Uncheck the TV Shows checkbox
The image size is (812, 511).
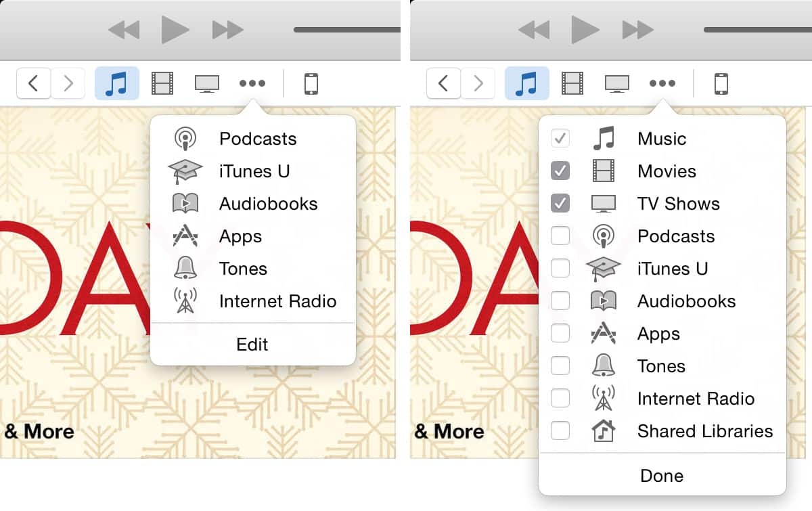click(560, 204)
